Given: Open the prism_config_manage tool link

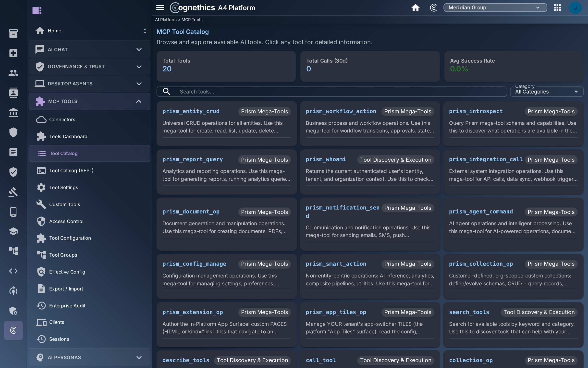Looking at the screenshot, I should click(194, 264).
